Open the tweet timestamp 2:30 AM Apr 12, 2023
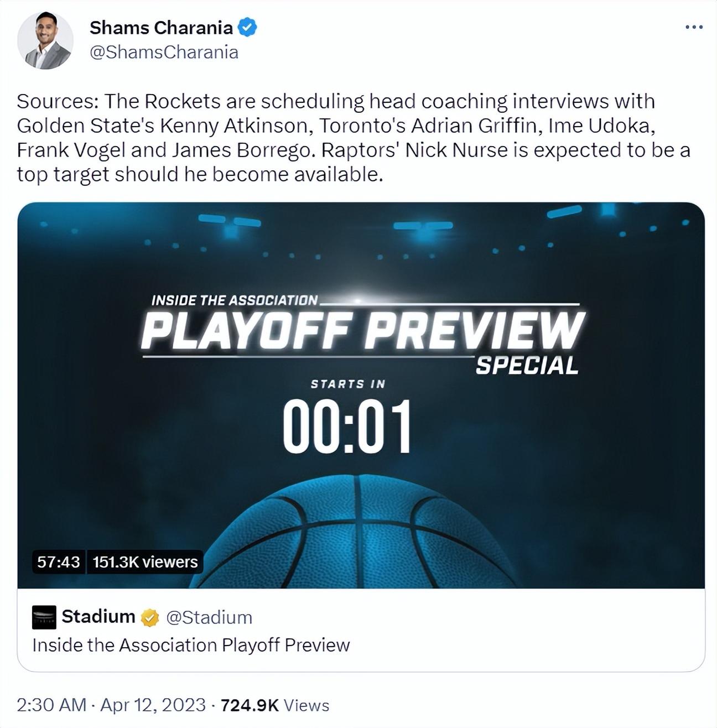Viewport: 717px width, 728px height. click(111, 705)
